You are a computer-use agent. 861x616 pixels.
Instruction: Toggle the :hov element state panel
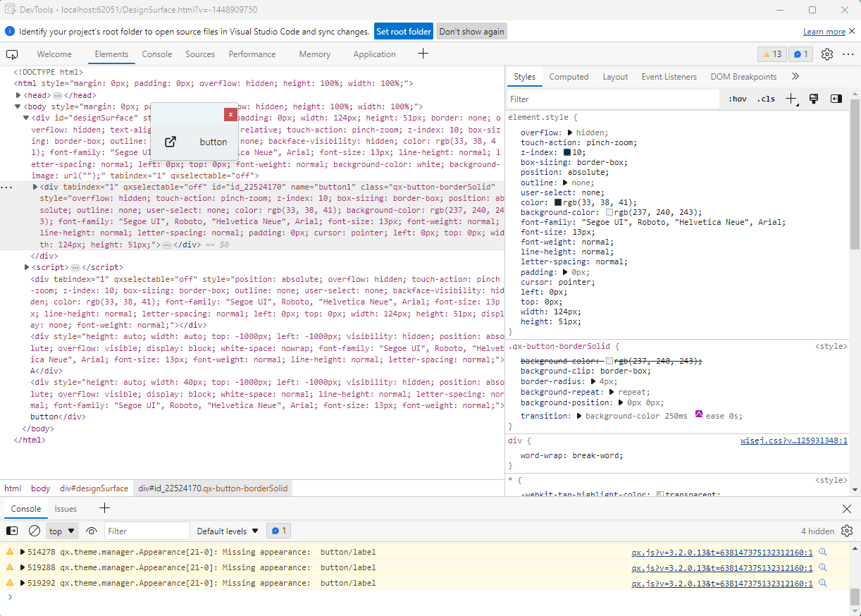pyautogui.click(x=738, y=99)
